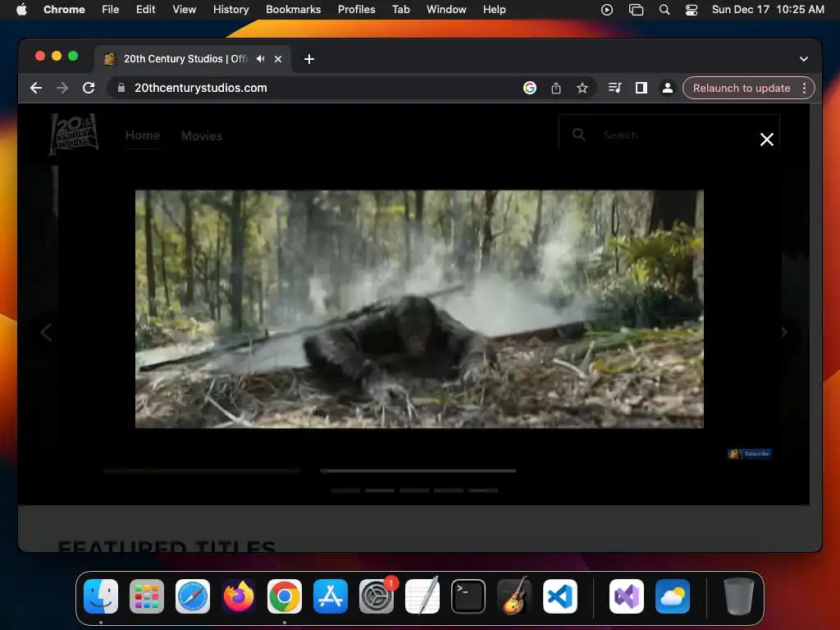Open the File menu
Viewport: 840px width, 630px height.
pyautogui.click(x=111, y=10)
